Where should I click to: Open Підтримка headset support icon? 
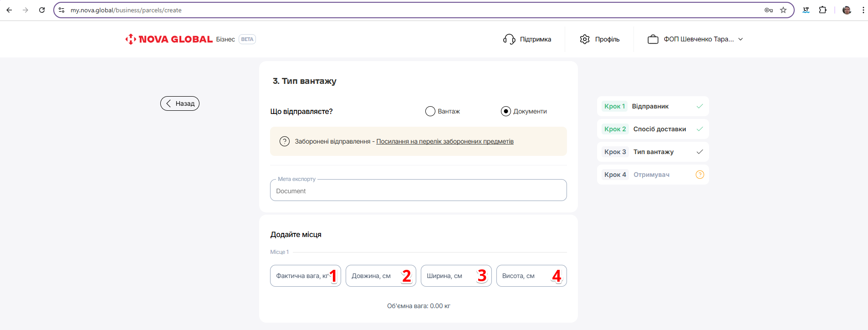[509, 39]
